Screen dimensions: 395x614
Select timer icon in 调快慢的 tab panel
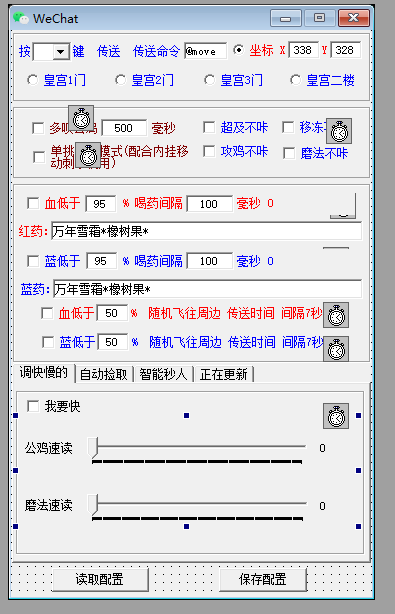[336, 416]
